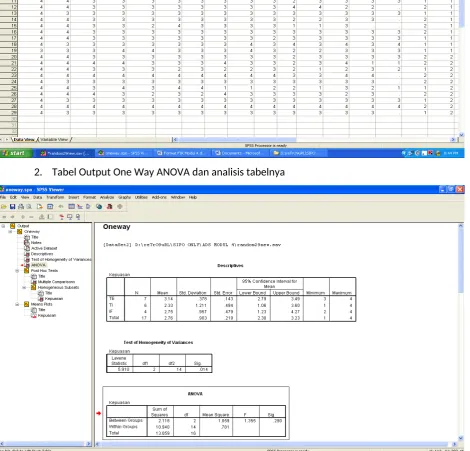This screenshot has width=470, height=451.
Task: Click the Export output toolbar icon
Action: (40, 207)
